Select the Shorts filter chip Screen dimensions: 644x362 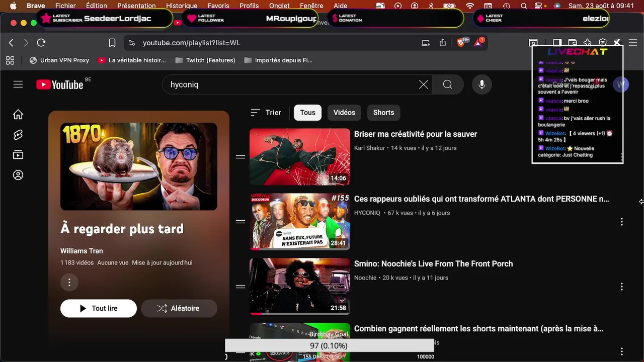(384, 113)
